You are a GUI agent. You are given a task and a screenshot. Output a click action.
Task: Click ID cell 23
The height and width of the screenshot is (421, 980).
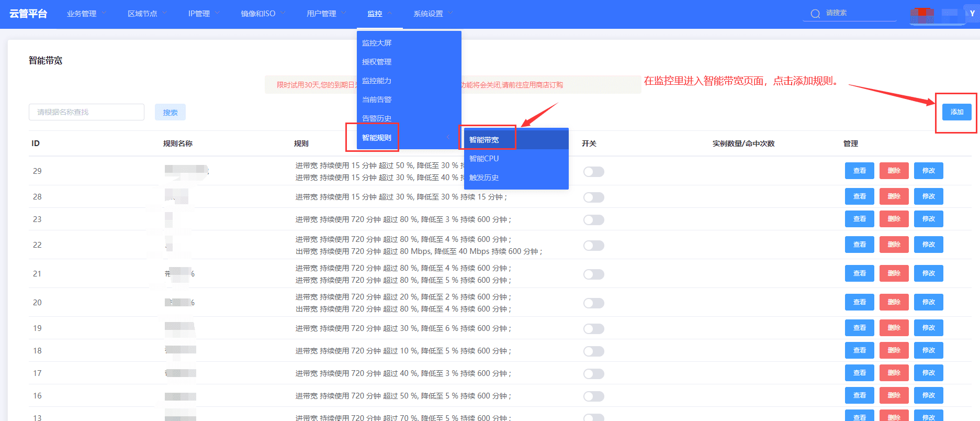(37, 219)
